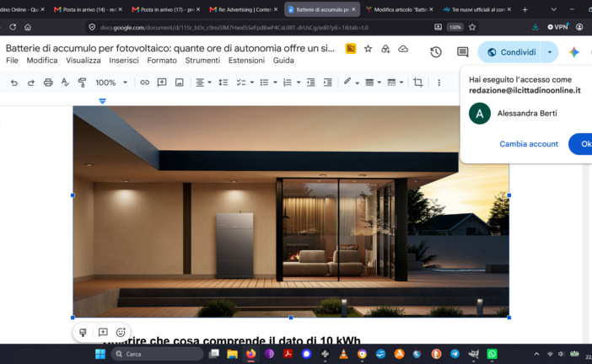Click the yellow extension badge by the title
This screenshot has height=364, width=592.
(351, 49)
